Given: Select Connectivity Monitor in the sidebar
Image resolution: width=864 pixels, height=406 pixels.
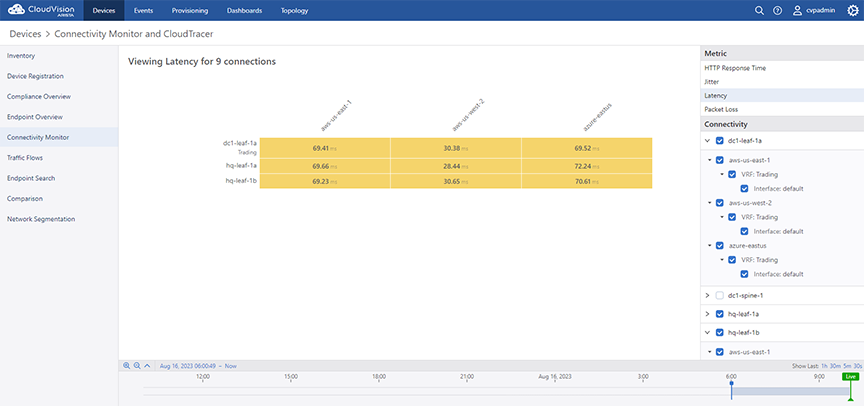Looking at the screenshot, I should [x=59, y=137].
